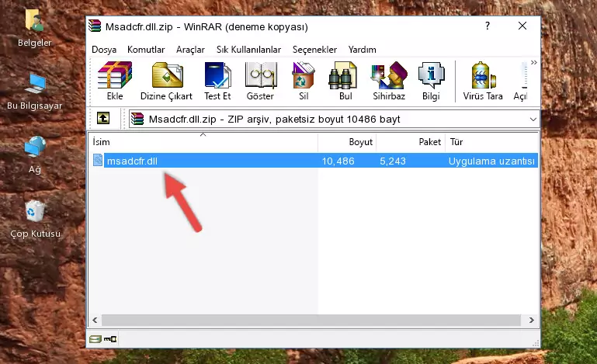Select the Bu Bilgisayar desktop icon
Screen dimensions: 597x364
coord(35,92)
